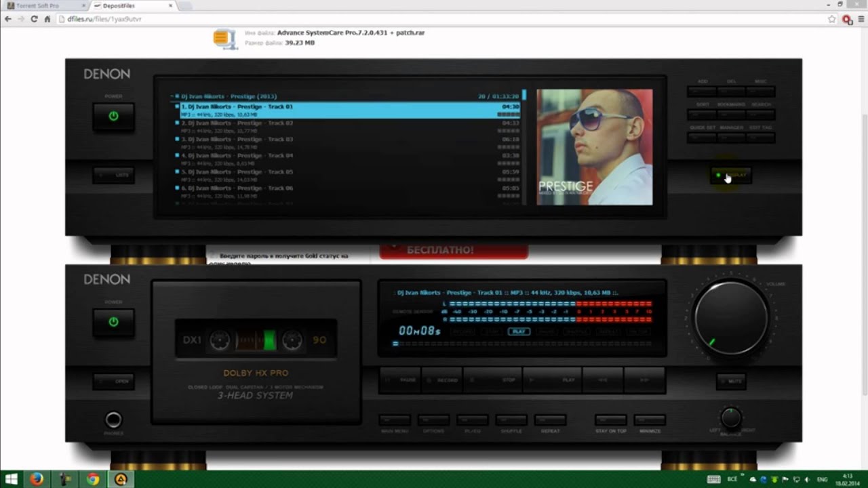Image resolution: width=868 pixels, height=488 pixels.
Task: Reload the page in the browser
Action: pyautogui.click(x=34, y=19)
